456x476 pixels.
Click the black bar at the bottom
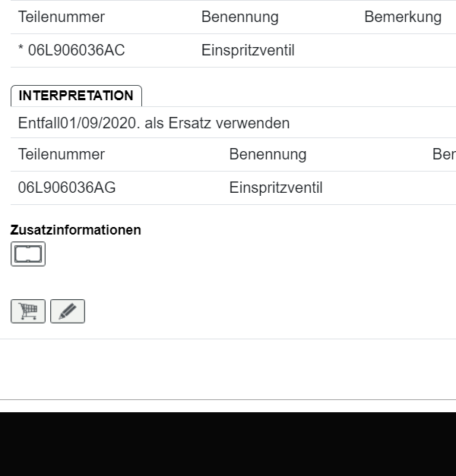228,443
